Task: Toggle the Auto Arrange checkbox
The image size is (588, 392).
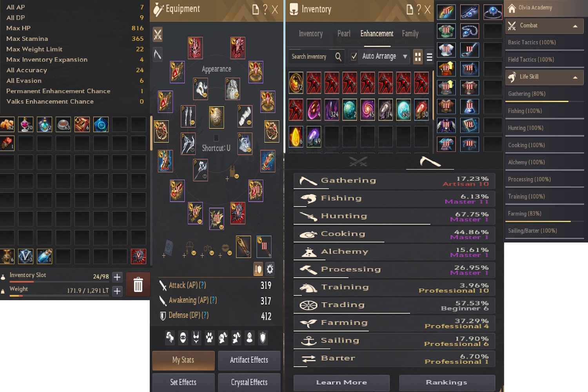Action: point(354,57)
